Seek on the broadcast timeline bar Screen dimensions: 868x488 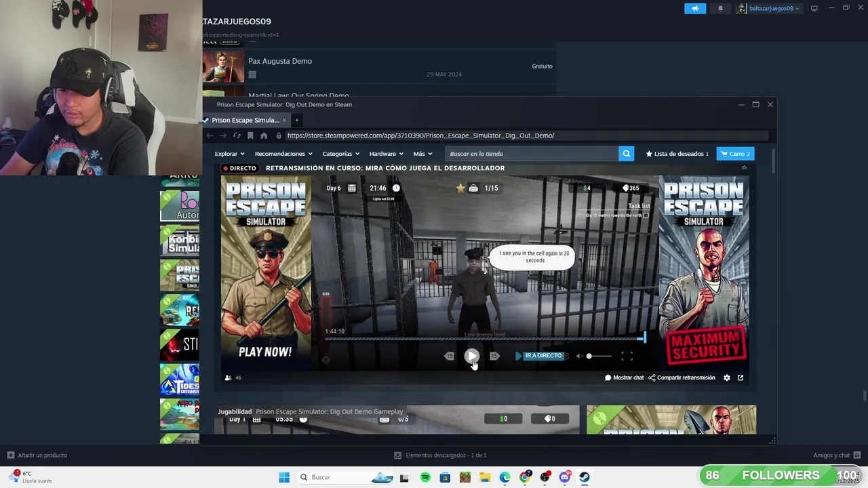pos(485,338)
